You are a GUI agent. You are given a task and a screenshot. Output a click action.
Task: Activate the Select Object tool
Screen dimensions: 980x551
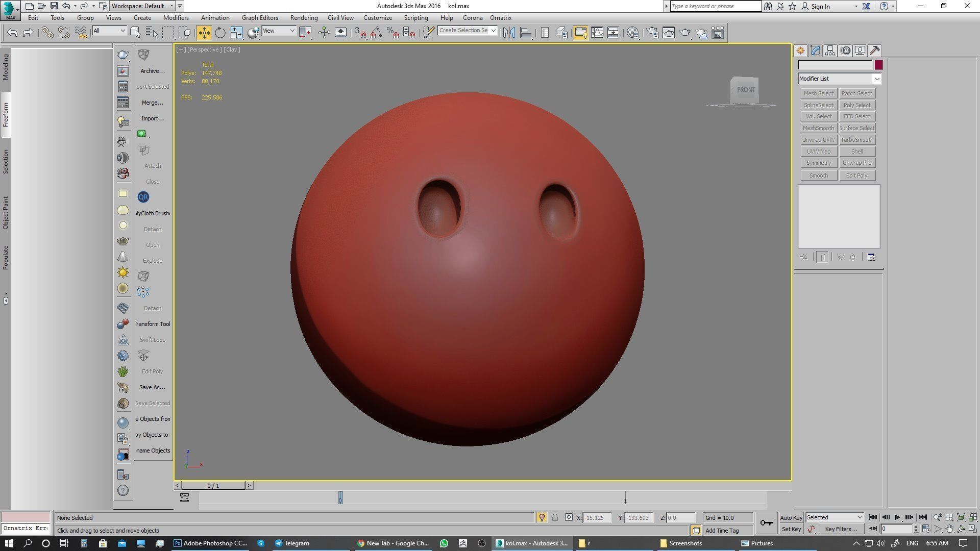(x=135, y=33)
